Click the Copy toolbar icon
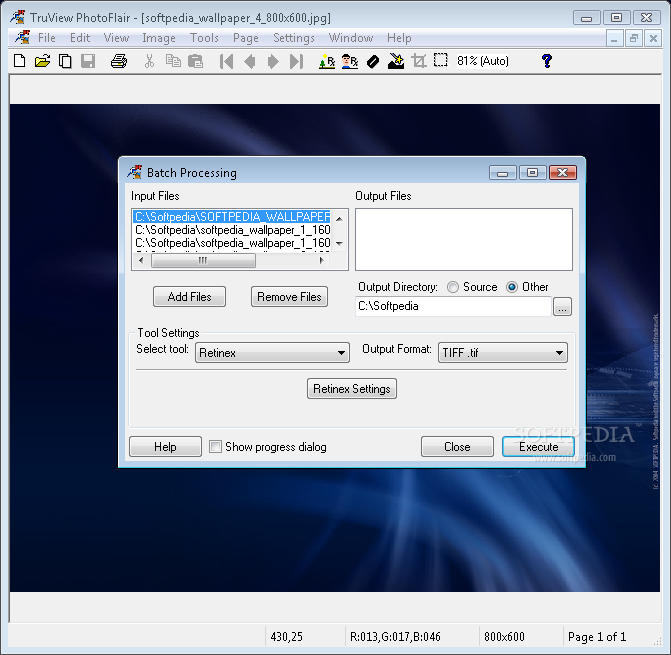 point(173,61)
